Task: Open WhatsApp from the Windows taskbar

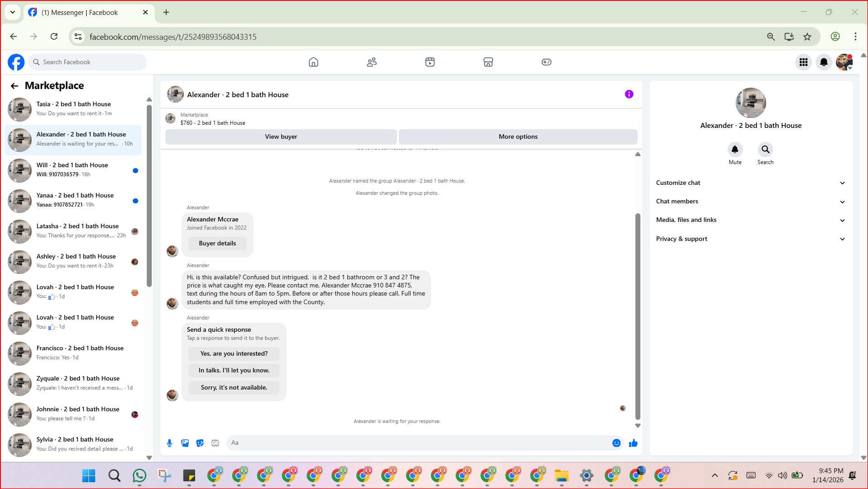Action: pos(140,475)
